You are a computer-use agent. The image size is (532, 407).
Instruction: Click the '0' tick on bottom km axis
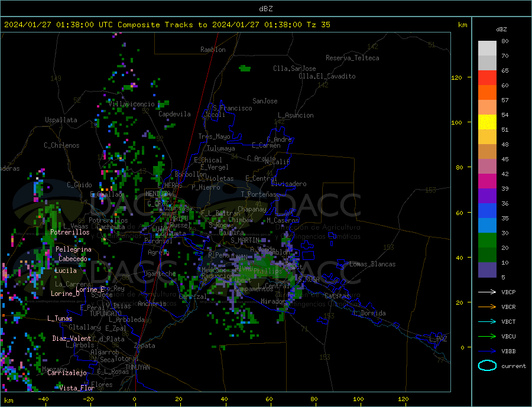click(134, 399)
